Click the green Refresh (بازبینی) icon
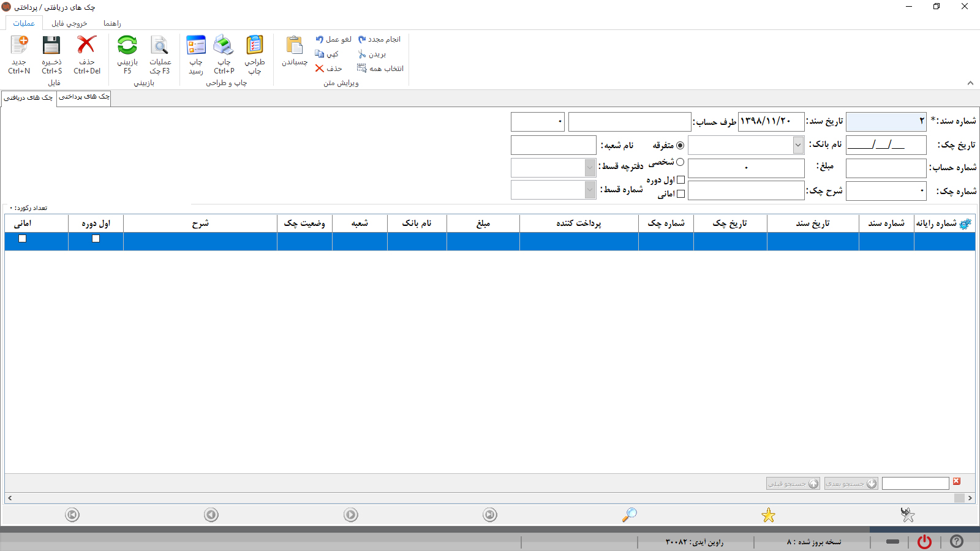 127,47
